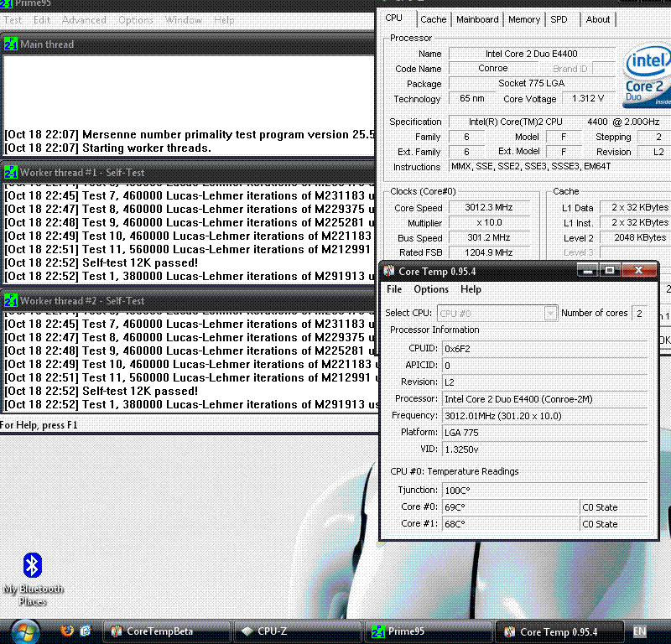Close the Core Temp window
The width and height of the screenshot is (671, 644).
pos(638,270)
